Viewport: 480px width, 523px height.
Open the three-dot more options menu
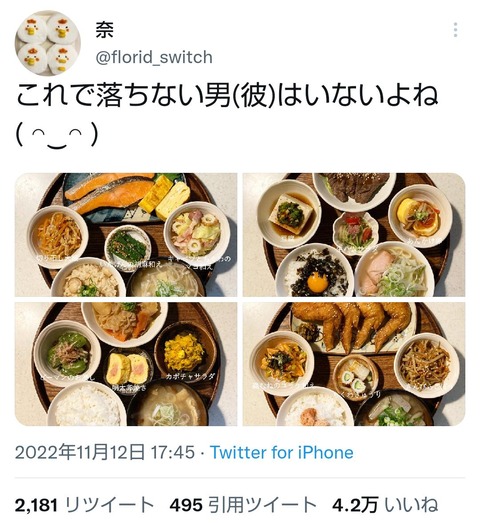[x=455, y=30]
